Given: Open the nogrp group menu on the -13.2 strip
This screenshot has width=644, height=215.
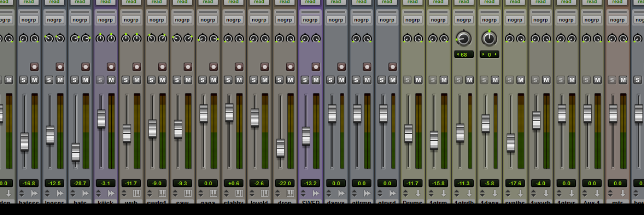Looking at the screenshot, I should click(310, 20).
